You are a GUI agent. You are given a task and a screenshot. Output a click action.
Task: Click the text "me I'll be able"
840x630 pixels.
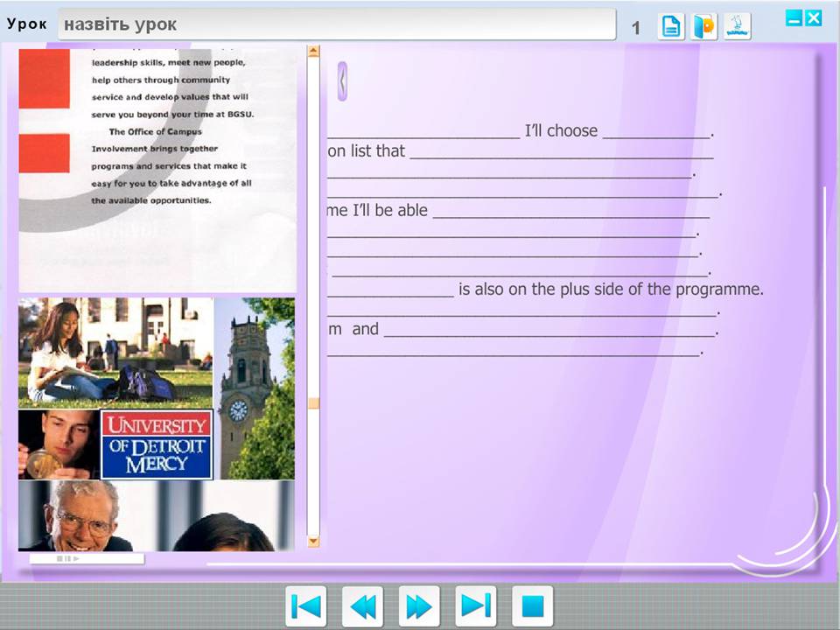click(378, 211)
